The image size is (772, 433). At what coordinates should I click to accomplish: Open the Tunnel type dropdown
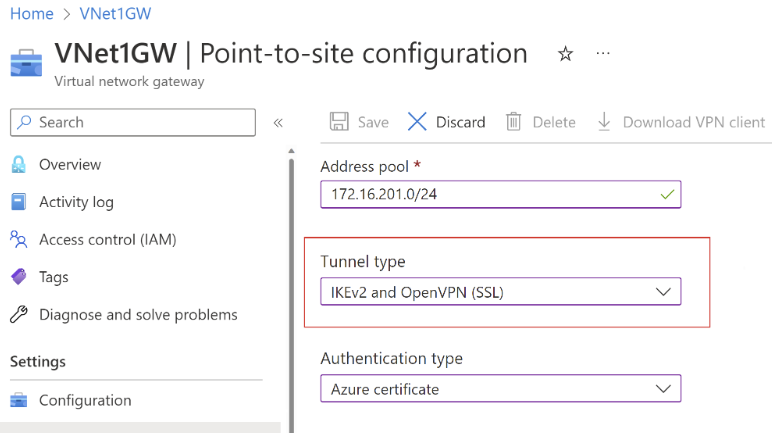tap(501, 292)
